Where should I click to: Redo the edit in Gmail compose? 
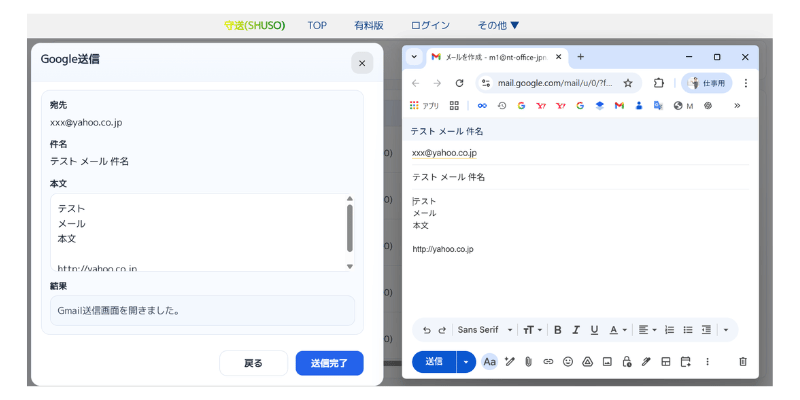442,330
